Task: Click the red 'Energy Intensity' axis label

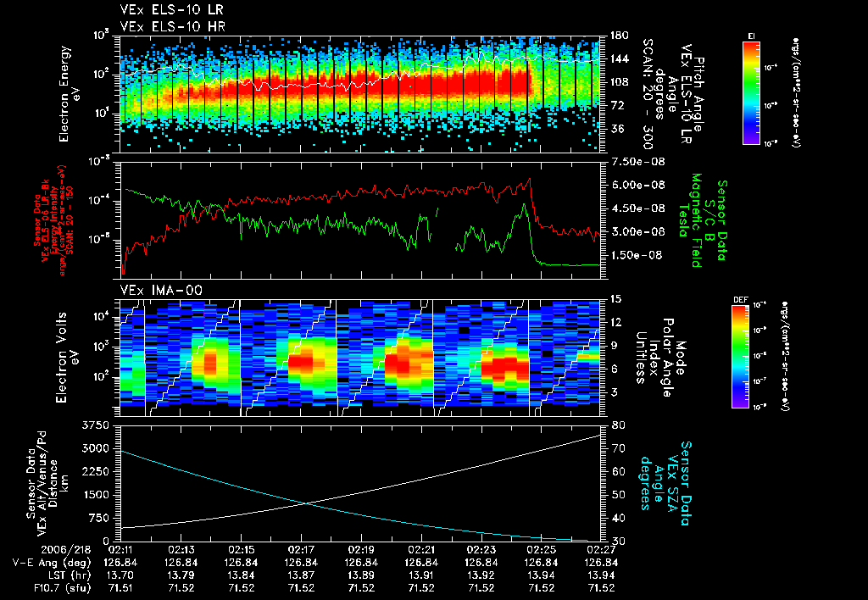Action: tap(54, 220)
